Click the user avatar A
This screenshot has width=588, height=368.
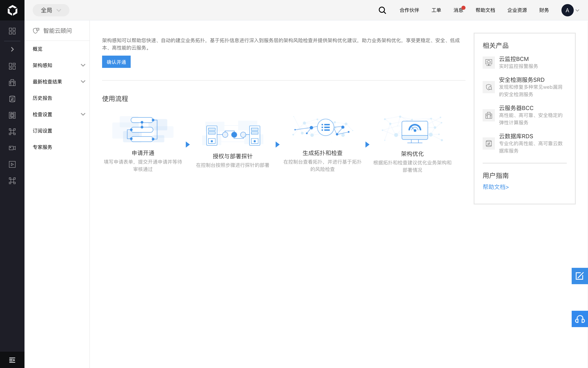click(x=567, y=10)
